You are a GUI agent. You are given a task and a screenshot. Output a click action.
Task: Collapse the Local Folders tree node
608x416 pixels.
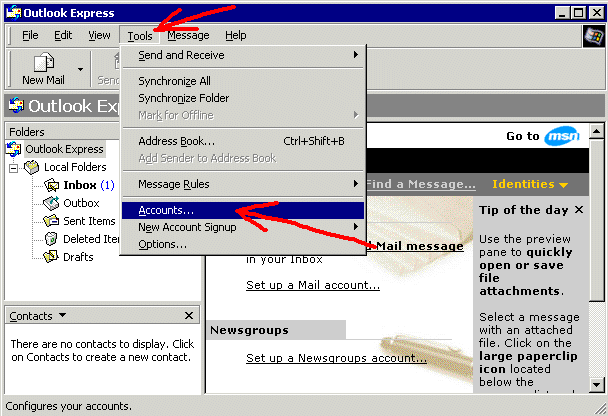(x=14, y=168)
